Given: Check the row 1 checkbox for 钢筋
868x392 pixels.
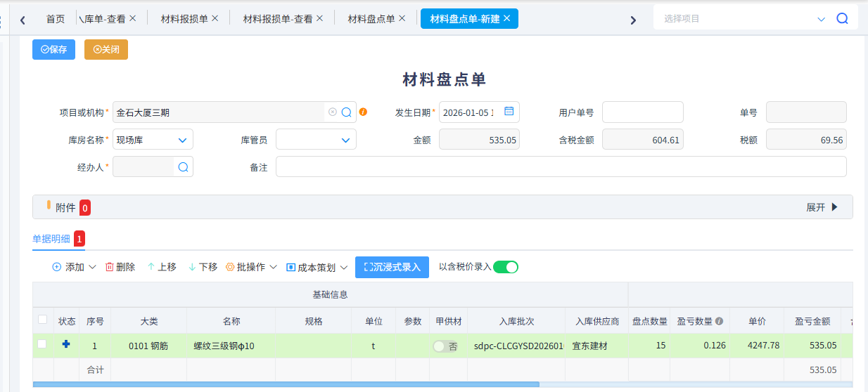Looking at the screenshot, I should tap(42, 344).
